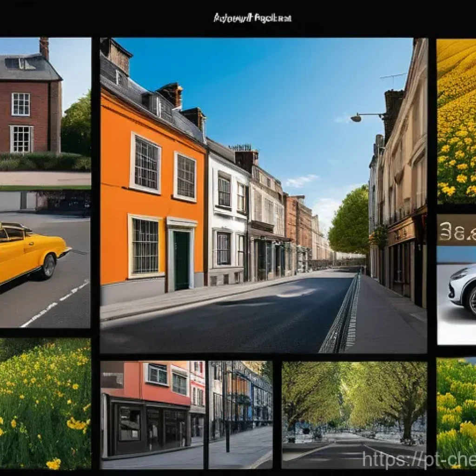Open the large central street photo
The width and height of the screenshot is (476, 476).
263,195
